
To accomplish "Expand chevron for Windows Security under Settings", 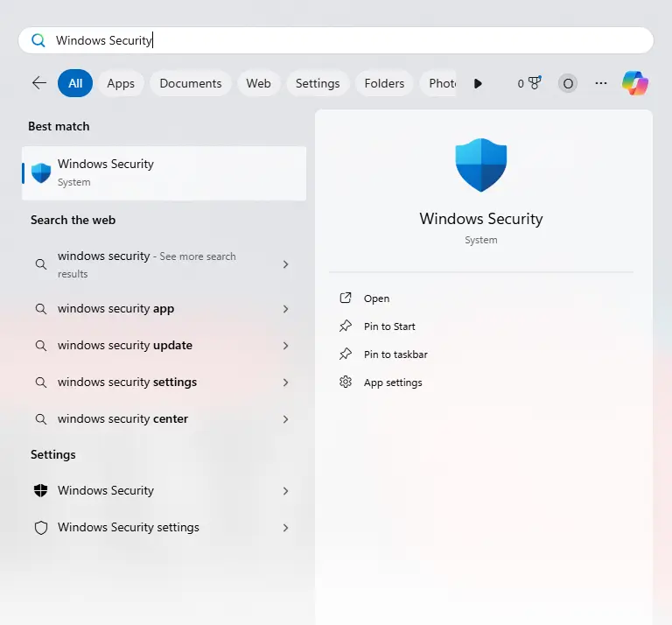I will [285, 491].
